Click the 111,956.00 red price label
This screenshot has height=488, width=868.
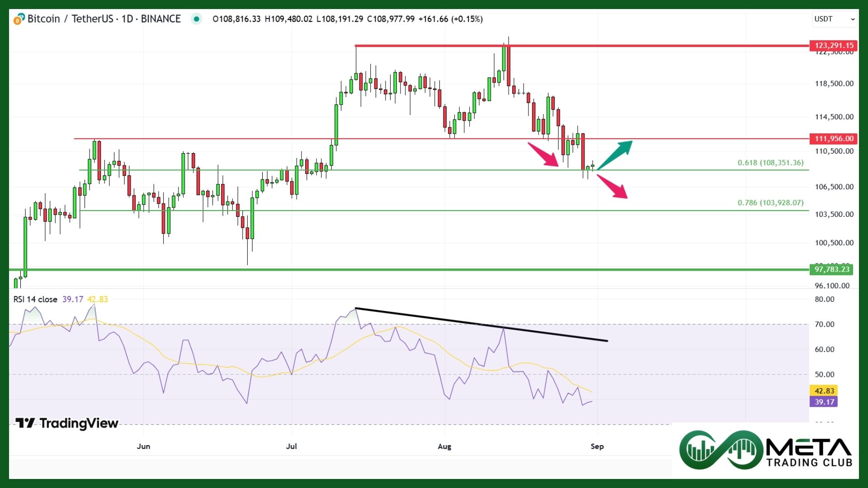(834, 139)
